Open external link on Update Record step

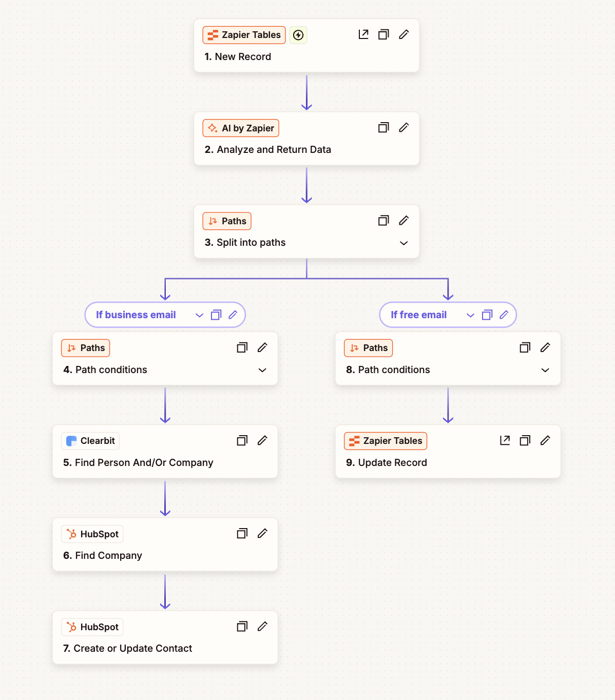[505, 440]
